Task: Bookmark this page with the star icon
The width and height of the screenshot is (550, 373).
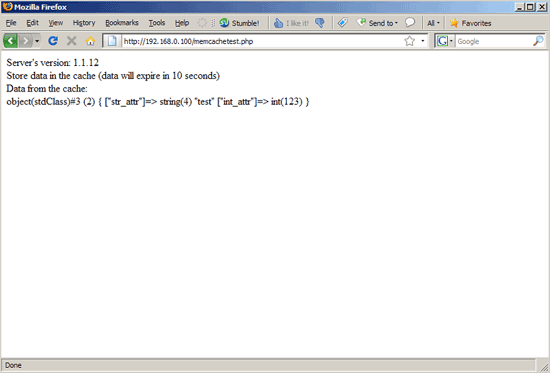Action: (409, 41)
